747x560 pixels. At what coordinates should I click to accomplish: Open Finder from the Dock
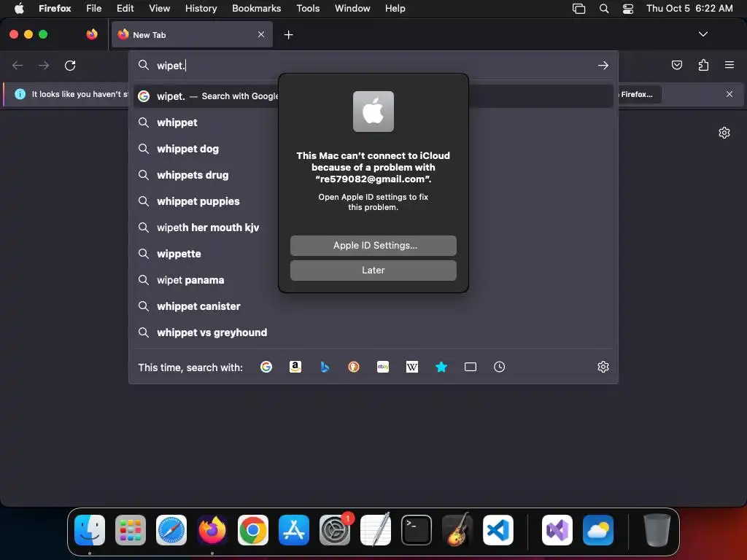pos(90,530)
